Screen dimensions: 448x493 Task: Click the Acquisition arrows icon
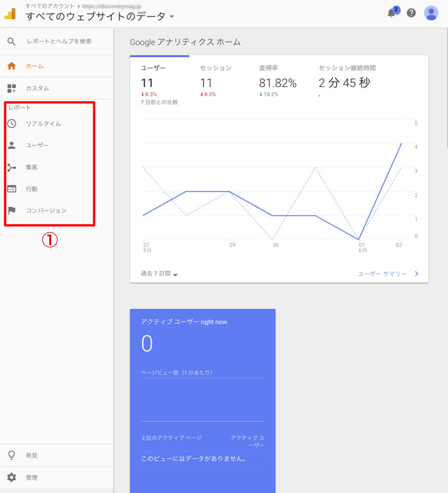12,167
